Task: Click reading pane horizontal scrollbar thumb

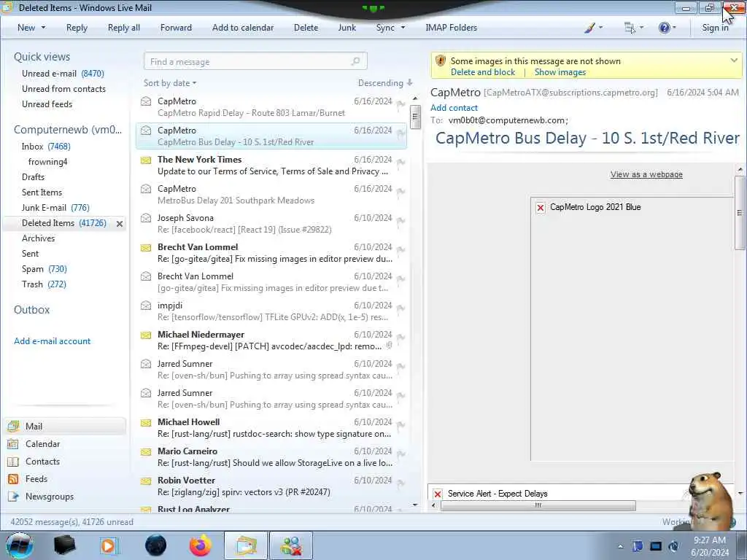Action: coord(538,506)
